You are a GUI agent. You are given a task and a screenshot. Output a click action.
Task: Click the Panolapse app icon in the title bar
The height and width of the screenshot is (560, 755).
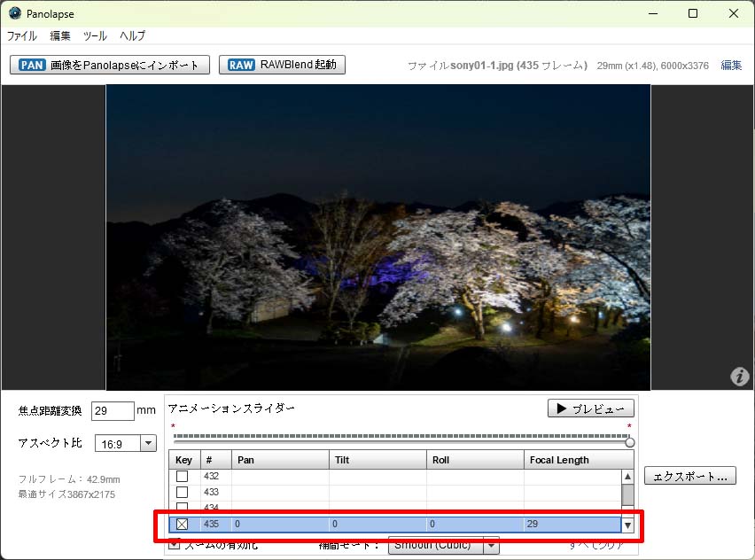pyautogui.click(x=15, y=13)
